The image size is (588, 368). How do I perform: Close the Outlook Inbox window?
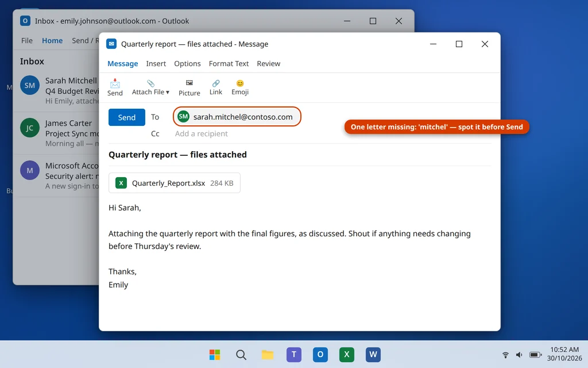pyautogui.click(x=399, y=21)
